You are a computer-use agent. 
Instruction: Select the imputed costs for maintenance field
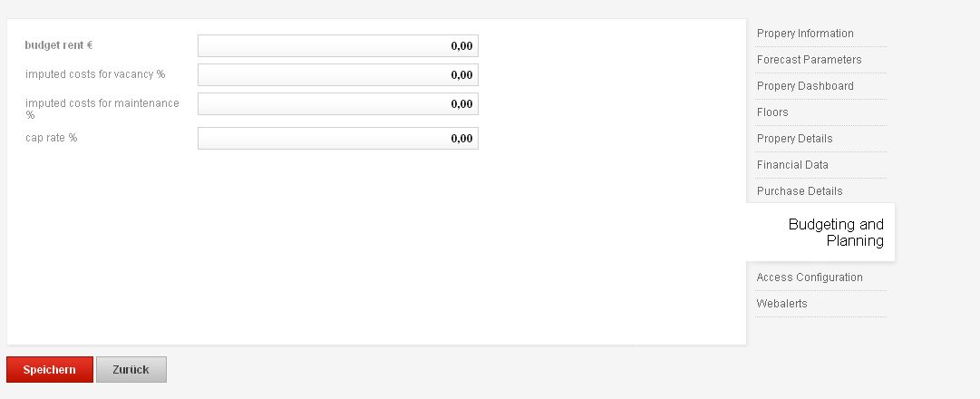(337, 104)
